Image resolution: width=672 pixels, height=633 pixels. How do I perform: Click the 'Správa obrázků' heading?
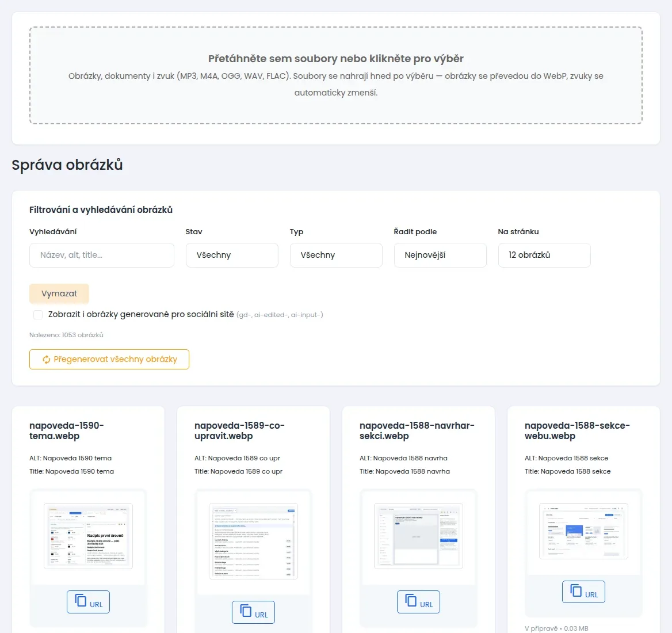67,165
